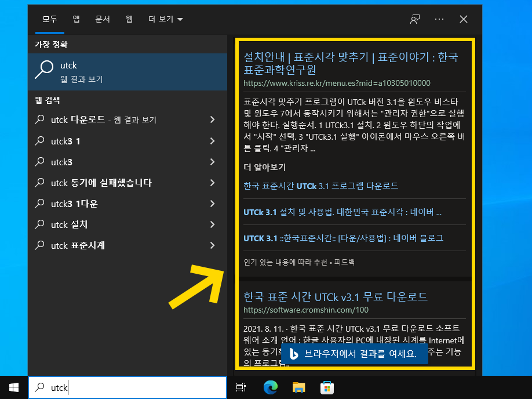The image size is (532, 399).
Task: Expand arrow for 'utck 표준시계'
Action: click(x=212, y=245)
